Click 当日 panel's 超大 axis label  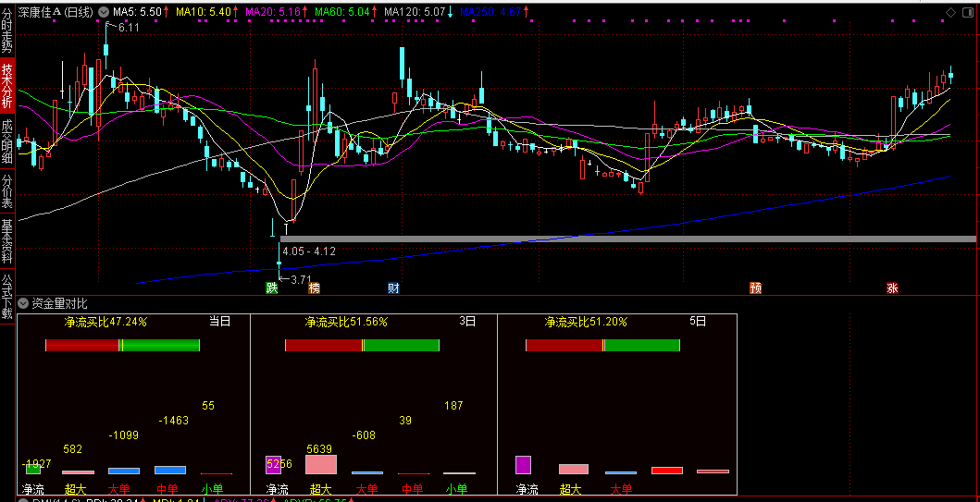click(74, 489)
